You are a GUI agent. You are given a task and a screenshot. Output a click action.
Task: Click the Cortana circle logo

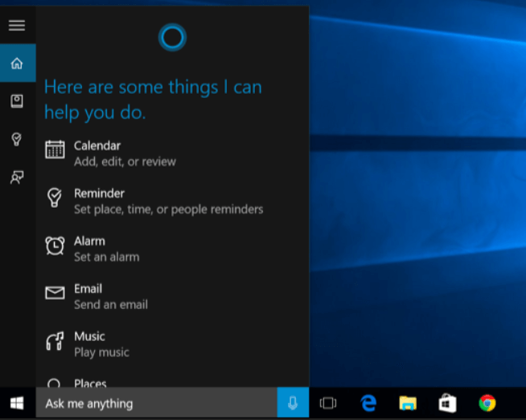[x=172, y=37]
